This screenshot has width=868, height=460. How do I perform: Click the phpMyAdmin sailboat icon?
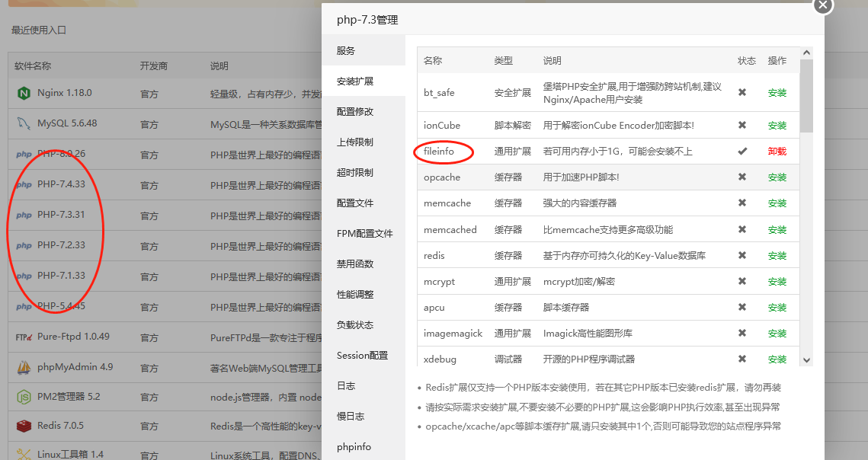coord(24,367)
